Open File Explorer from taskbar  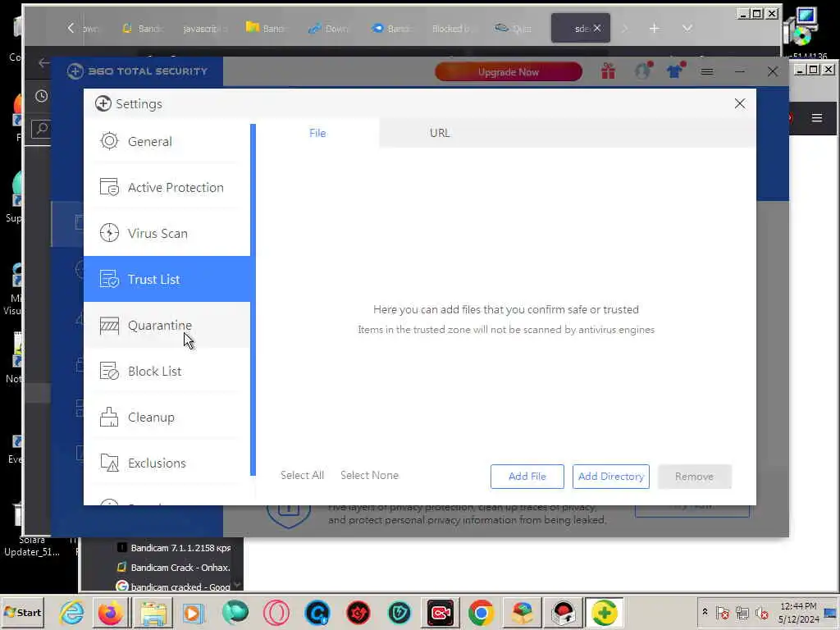coord(153,613)
